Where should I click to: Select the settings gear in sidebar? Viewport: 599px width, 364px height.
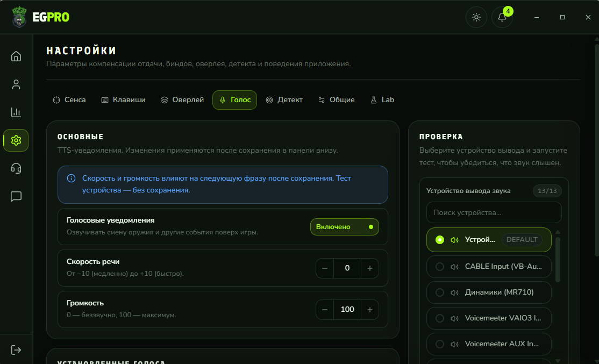click(x=16, y=140)
